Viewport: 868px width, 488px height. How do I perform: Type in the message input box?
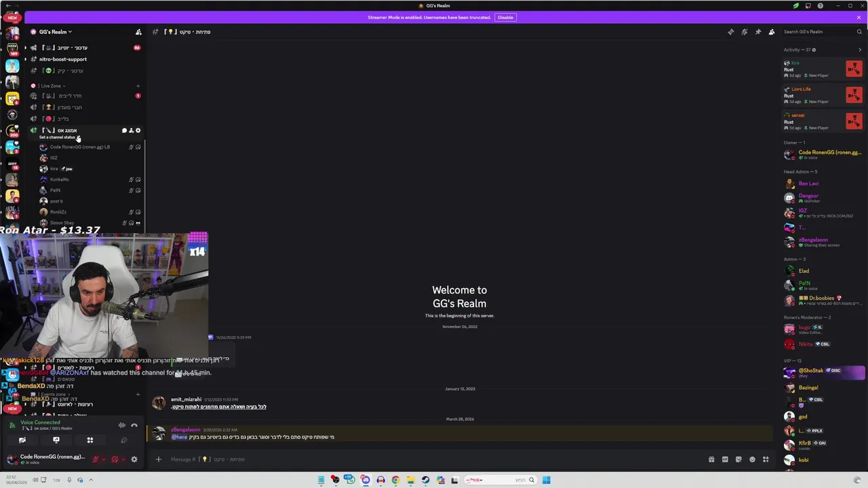click(x=434, y=460)
